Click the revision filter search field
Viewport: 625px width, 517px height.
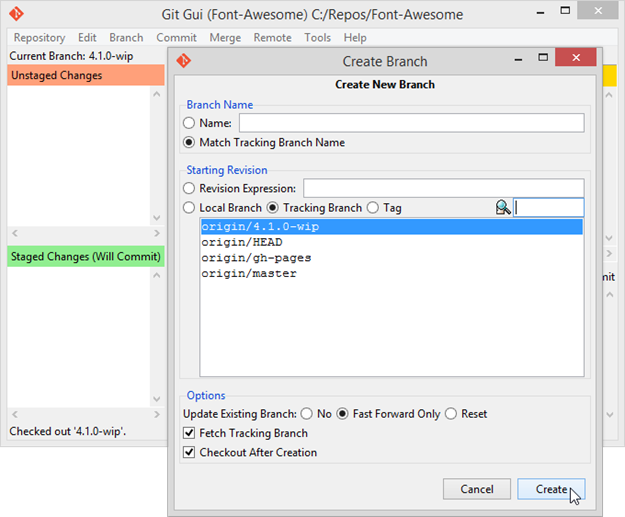pos(549,208)
